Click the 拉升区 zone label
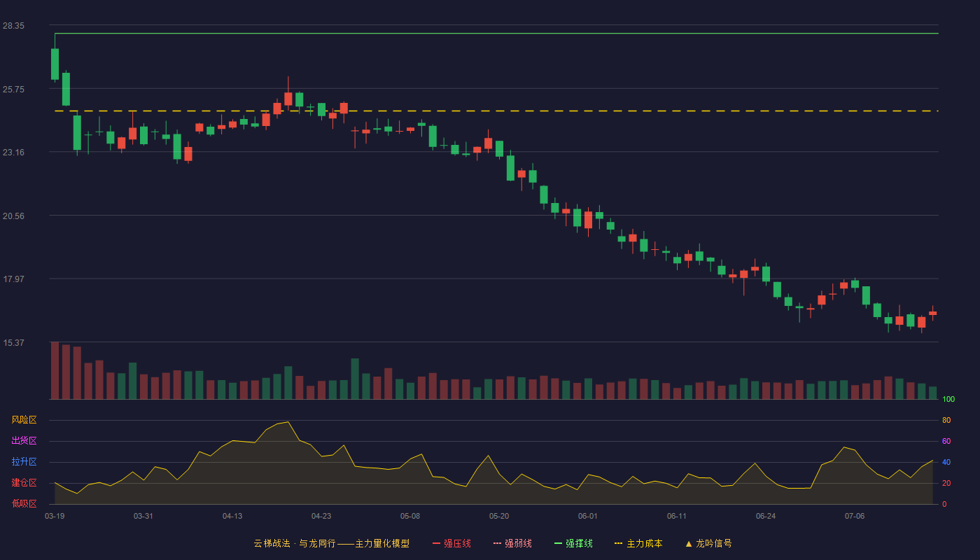Image resolution: width=980 pixels, height=560 pixels. pyautogui.click(x=24, y=462)
